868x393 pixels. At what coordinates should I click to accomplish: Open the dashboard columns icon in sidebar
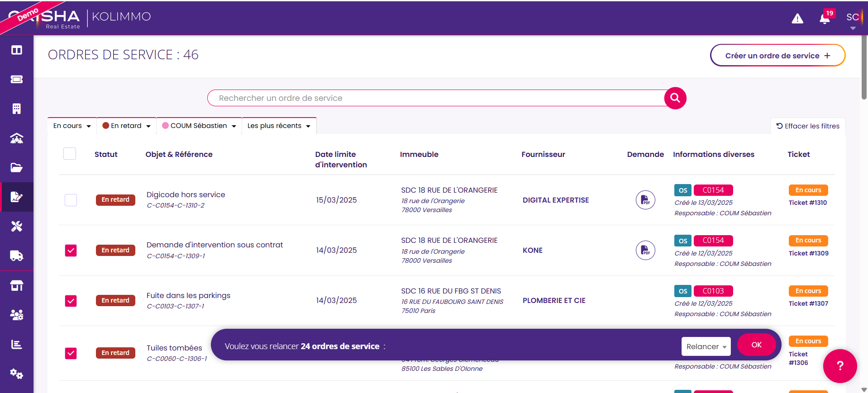pyautogui.click(x=17, y=50)
